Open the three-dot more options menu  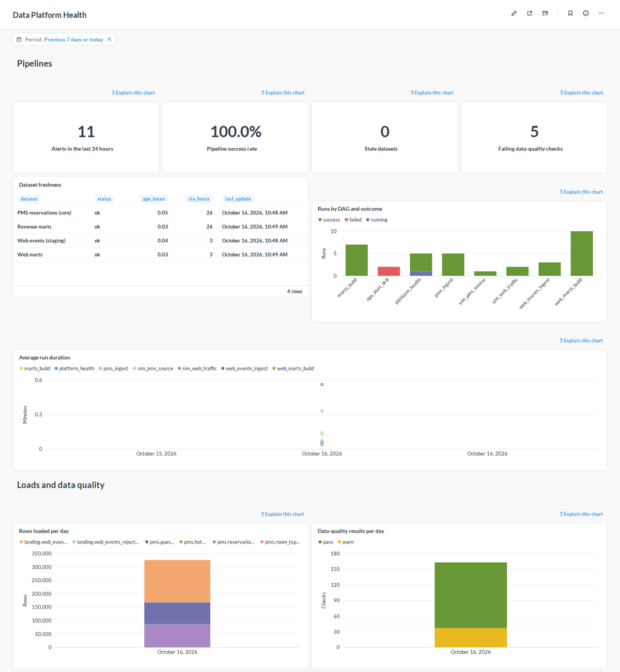(601, 13)
